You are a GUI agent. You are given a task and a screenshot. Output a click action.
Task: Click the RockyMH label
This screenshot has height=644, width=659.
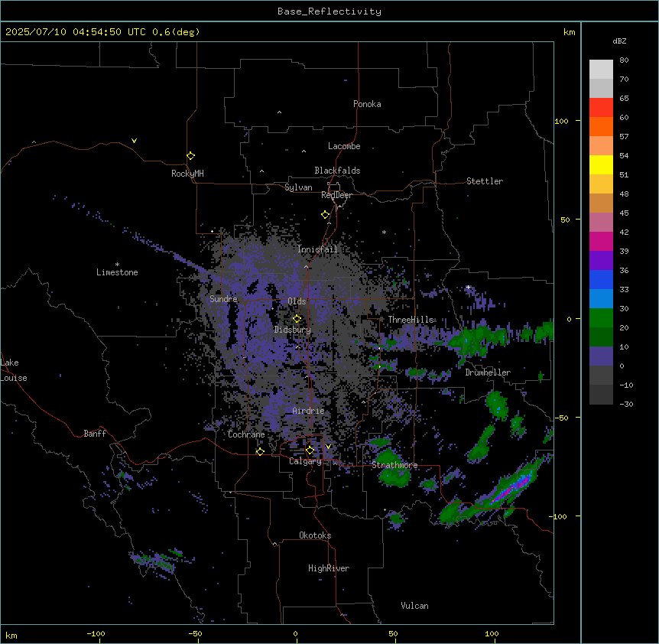click(x=187, y=174)
